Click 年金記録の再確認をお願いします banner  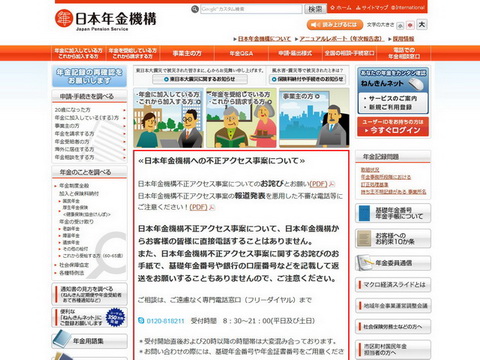pos(89,76)
